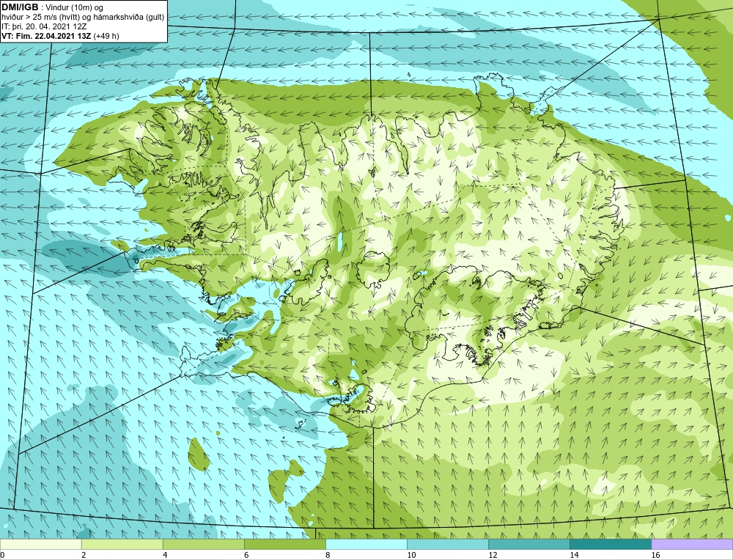Click the "Vindur (10m) og" header text
The width and height of the screenshot is (733, 560).
(75, 8)
